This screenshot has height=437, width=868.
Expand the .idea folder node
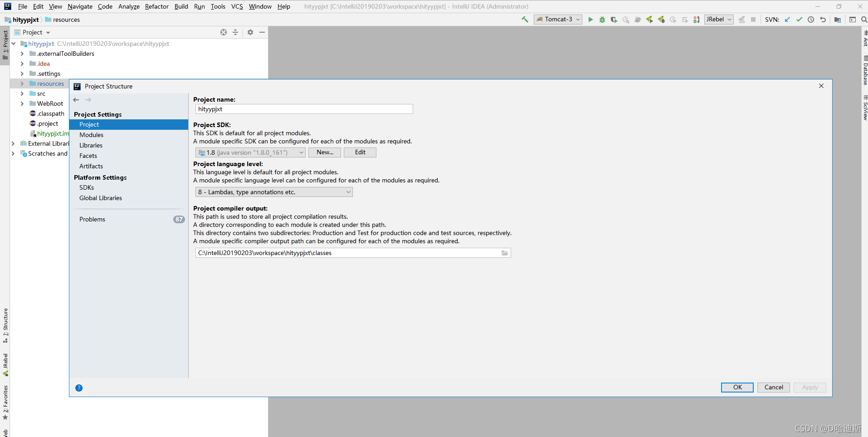(x=22, y=64)
